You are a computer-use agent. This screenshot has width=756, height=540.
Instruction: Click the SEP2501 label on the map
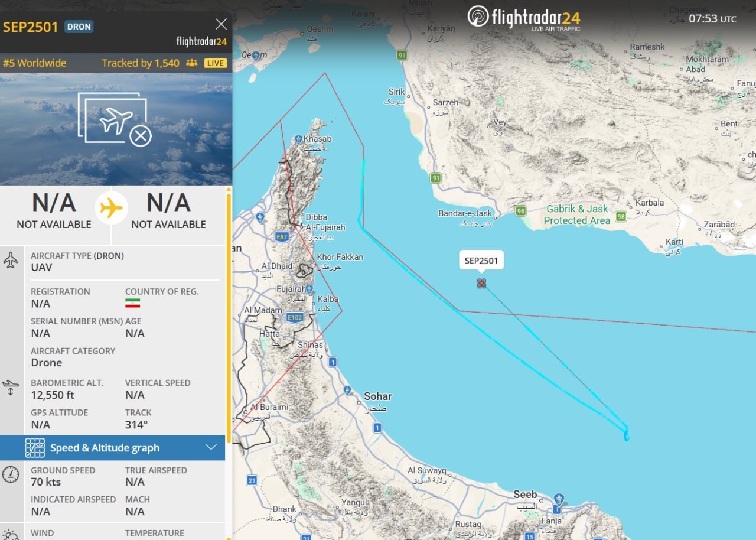click(481, 261)
